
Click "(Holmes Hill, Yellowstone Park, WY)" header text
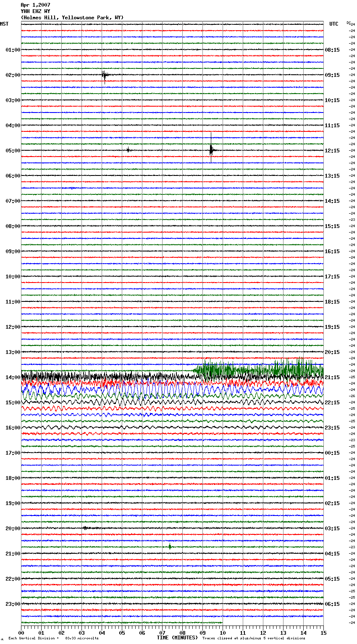click(x=72, y=18)
